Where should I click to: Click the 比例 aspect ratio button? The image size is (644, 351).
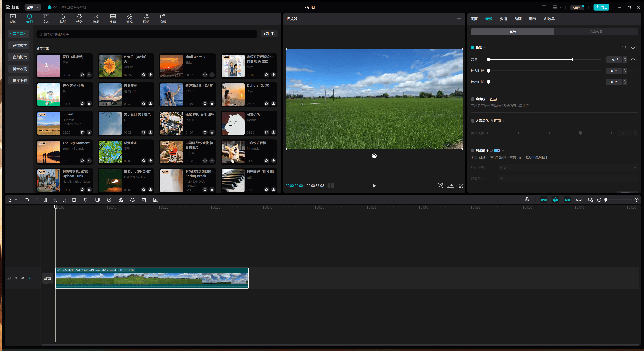pyautogui.click(x=450, y=186)
